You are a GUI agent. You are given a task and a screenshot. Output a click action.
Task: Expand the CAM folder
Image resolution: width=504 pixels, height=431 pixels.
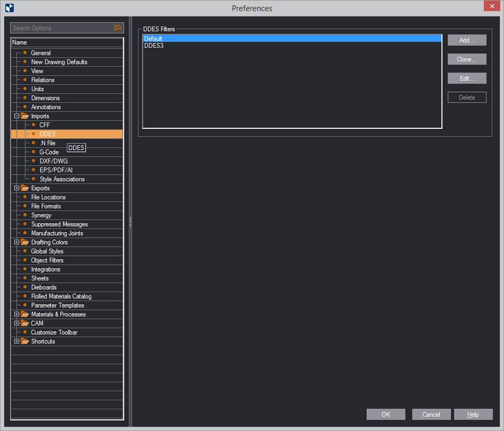pyautogui.click(x=17, y=323)
